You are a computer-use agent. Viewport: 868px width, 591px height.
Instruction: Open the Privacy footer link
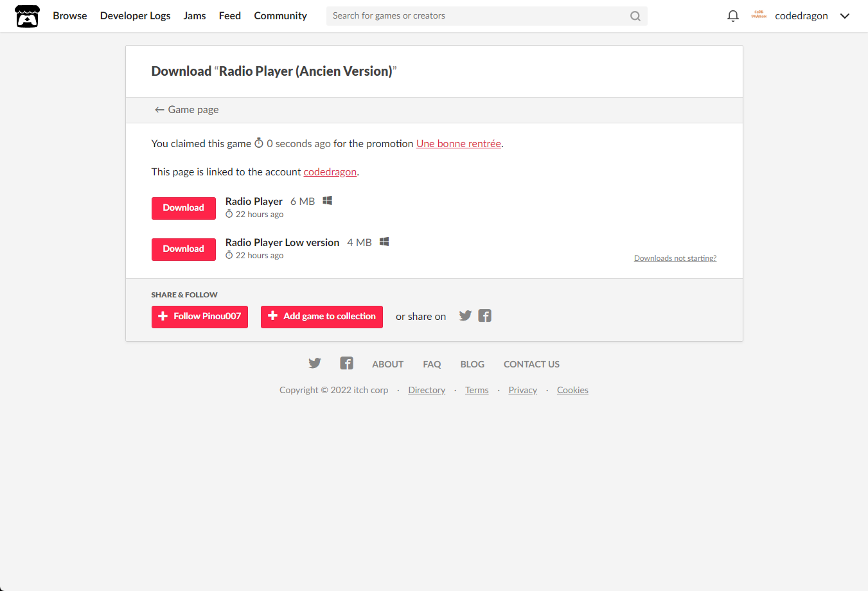click(x=523, y=391)
